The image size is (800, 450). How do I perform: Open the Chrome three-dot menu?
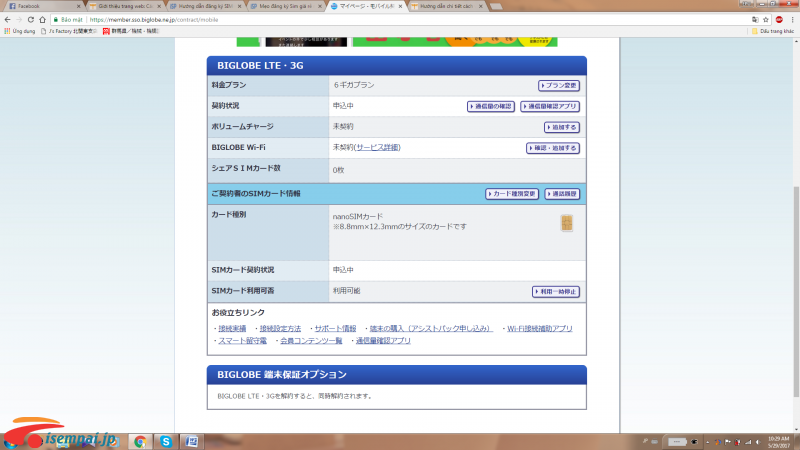pyautogui.click(x=792, y=19)
